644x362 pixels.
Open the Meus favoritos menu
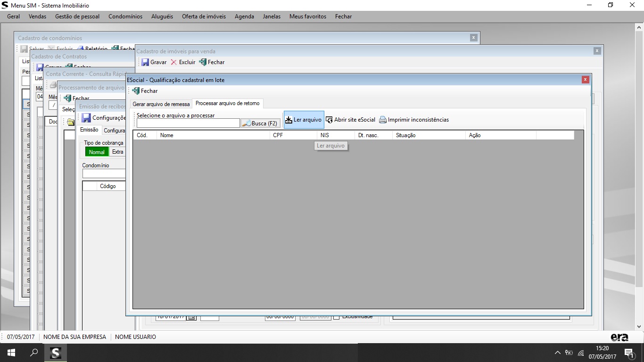point(308,16)
